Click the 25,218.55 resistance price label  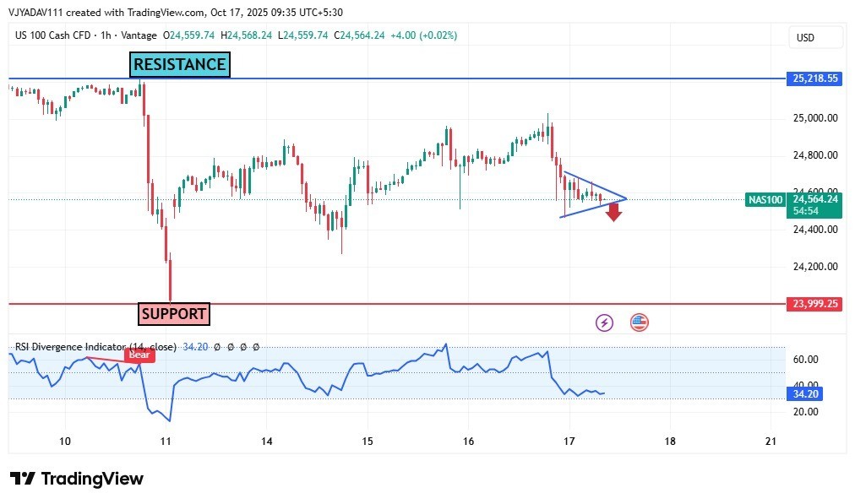click(815, 79)
